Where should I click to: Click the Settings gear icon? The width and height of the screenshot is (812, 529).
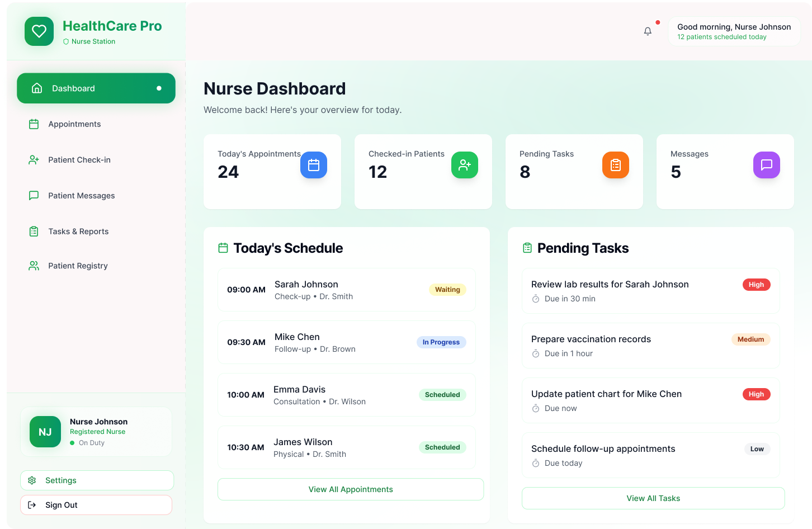[x=32, y=480]
